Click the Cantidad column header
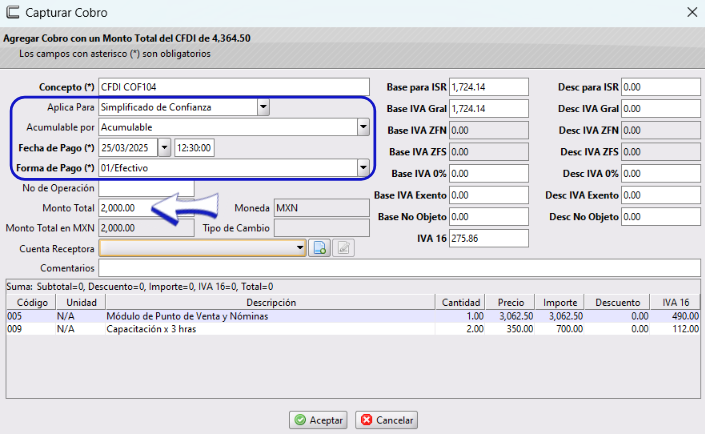Image resolution: width=705 pixels, height=434 pixels. [x=460, y=302]
